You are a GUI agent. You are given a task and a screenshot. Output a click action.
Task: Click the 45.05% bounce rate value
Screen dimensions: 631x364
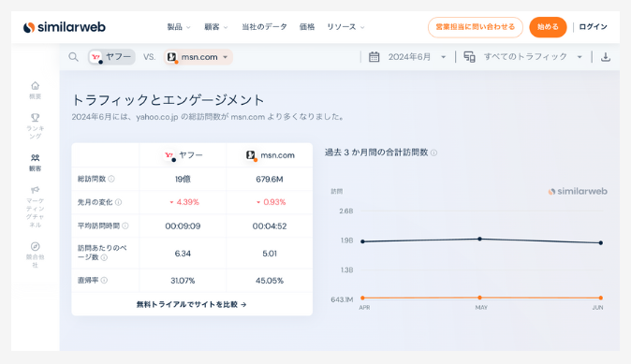270,281
